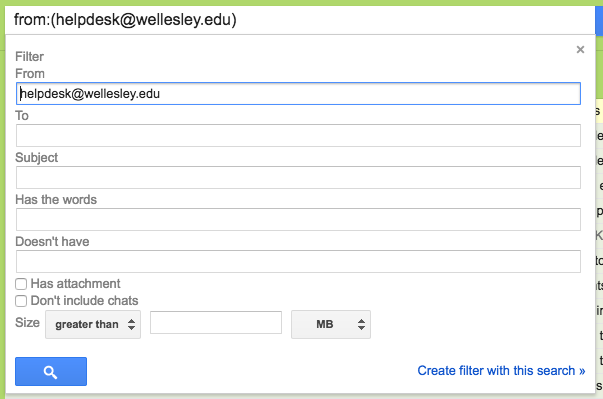Tick the Has attachment checkbox
603x399 pixels.
[x=21, y=284]
